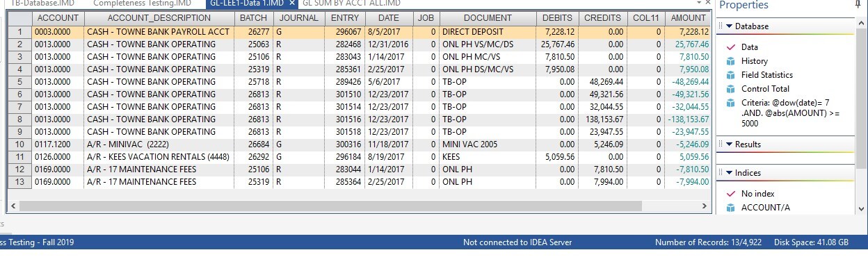Select the No index checkmark icon
This screenshot has height=257, width=868.
click(730, 194)
